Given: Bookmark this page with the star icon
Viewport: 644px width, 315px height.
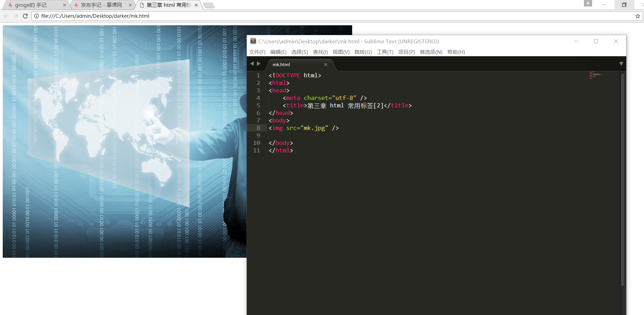Looking at the screenshot, I should [x=638, y=16].
